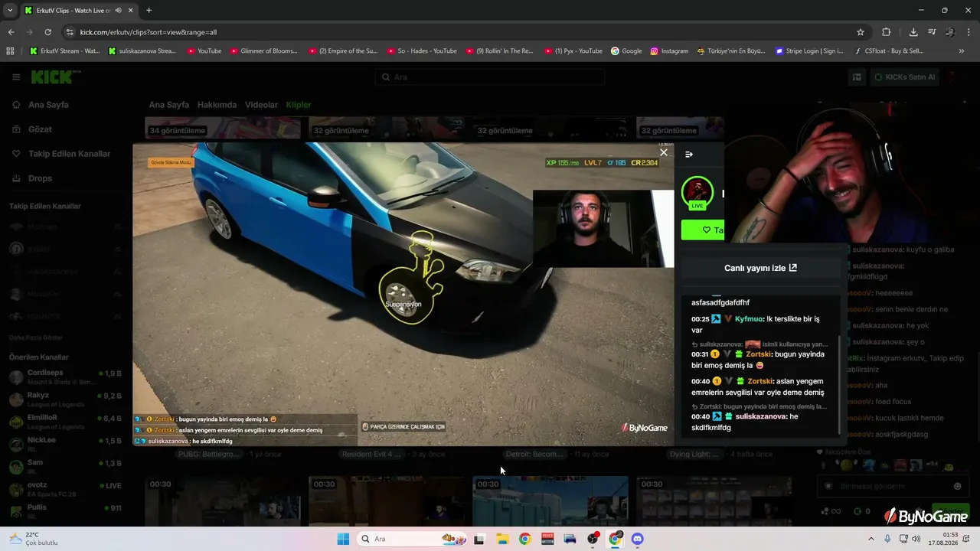Image resolution: width=980 pixels, height=551 pixels.
Task: Close the clip viewer with the X icon
Action: [664, 152]
